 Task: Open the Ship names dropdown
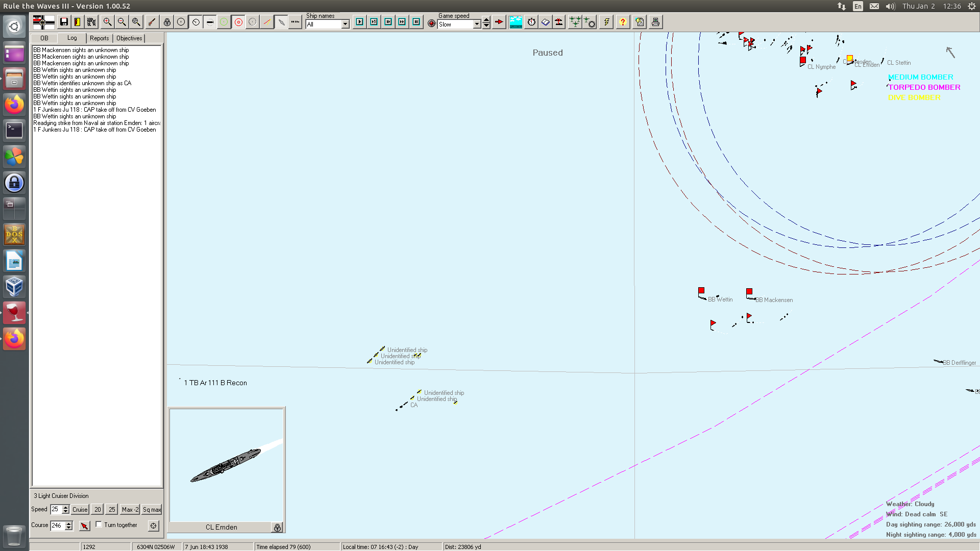pos(346,24)
